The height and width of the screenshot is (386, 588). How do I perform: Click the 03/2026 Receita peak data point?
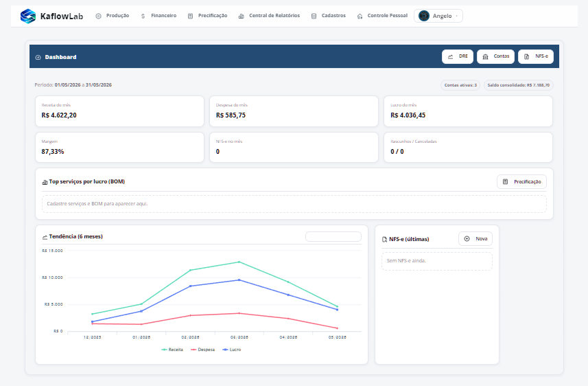(239, 262)
